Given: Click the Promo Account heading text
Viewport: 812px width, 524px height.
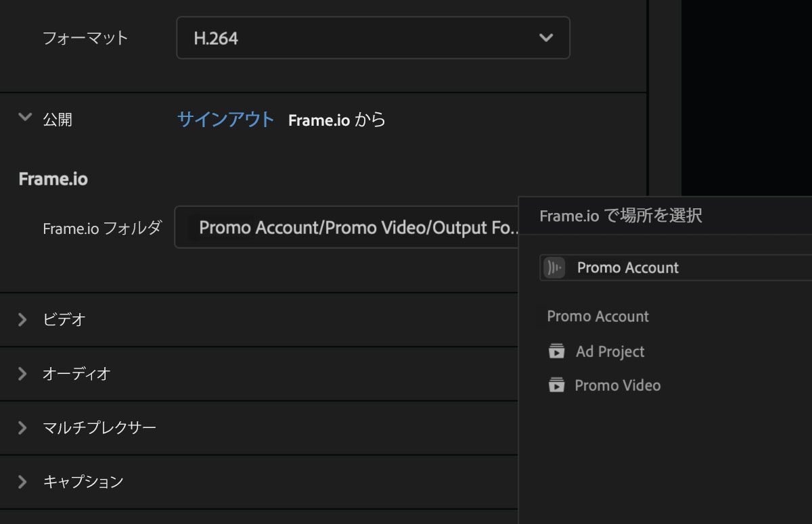Looking at the screenshot, I should click(598, 316).
